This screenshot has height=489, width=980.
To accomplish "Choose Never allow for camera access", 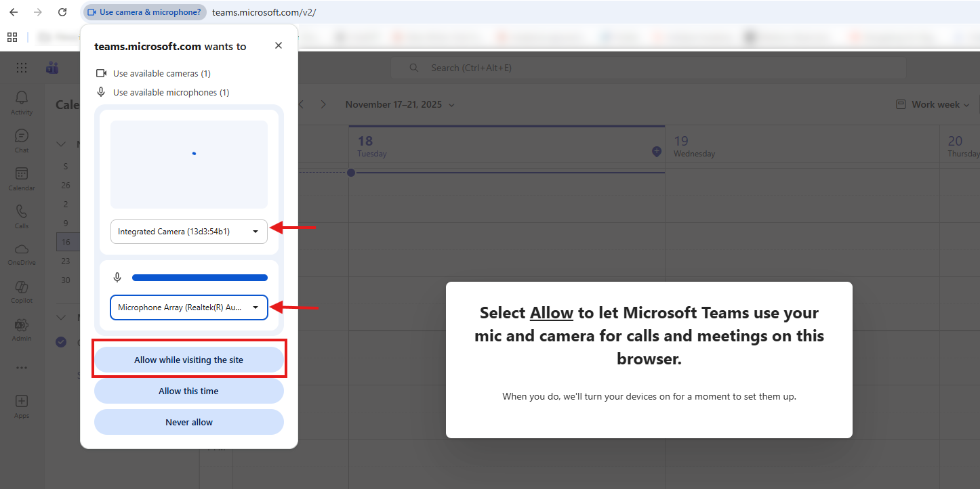I will (x=188, y=423).
